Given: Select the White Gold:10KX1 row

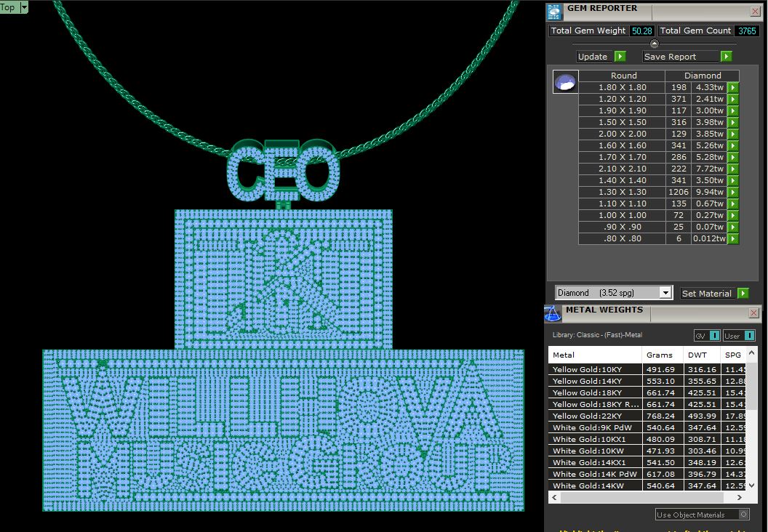Looking at the screenshot, I should tap(647, 440).
